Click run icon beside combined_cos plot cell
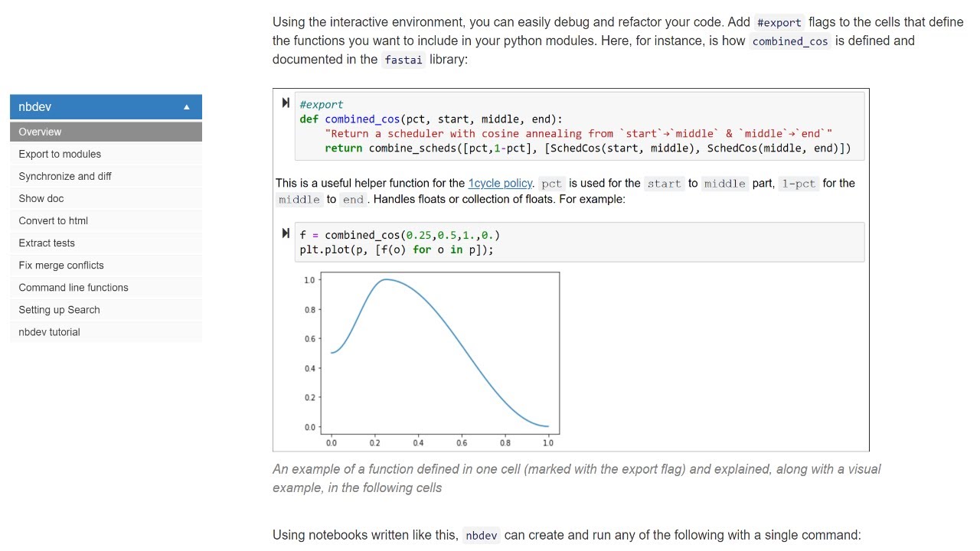This screenshot has height=551, width=980. (286, 233)
